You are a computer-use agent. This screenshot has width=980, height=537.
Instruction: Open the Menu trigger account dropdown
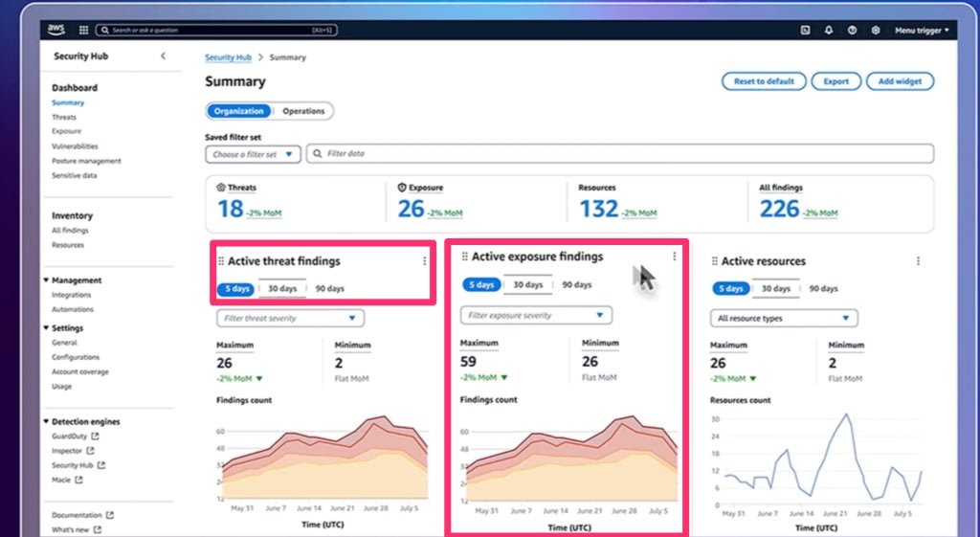pyautogui.click(x=922, y=30)
